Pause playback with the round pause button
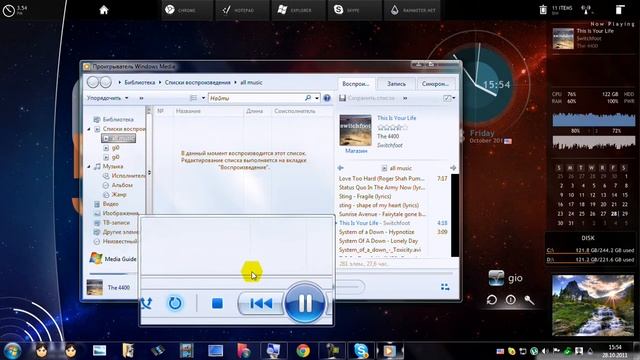 tap(305, 303)
